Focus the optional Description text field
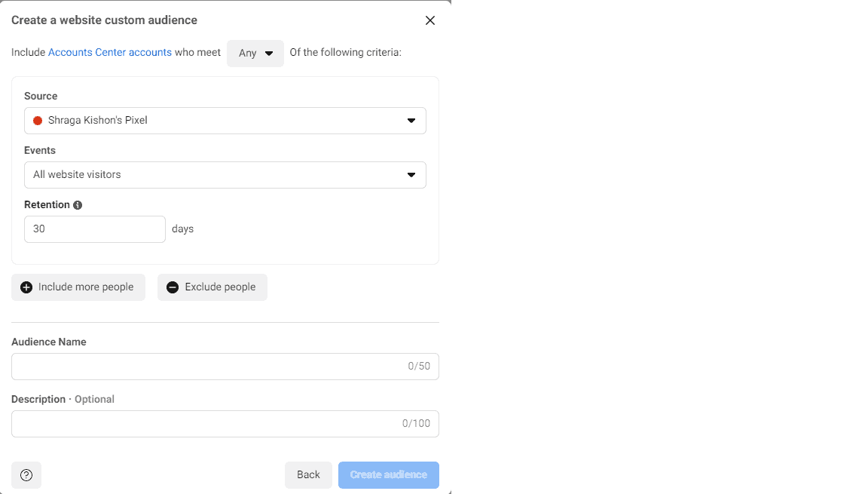The height and width of the screenshot is (494, 868). pyautogui.click(x=225, y=424)
